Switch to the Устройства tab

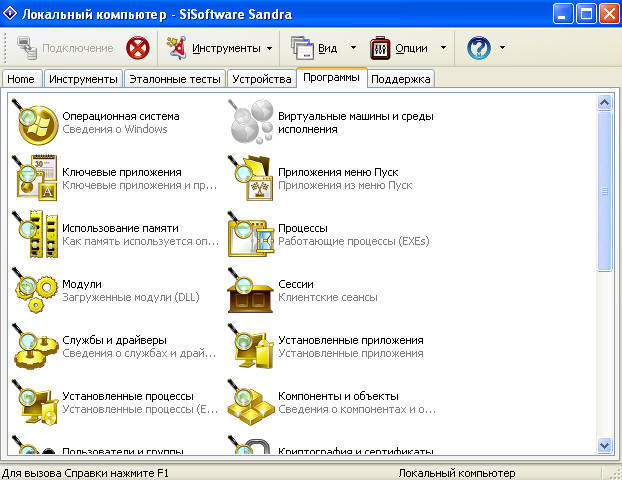(x=262, y=79)
